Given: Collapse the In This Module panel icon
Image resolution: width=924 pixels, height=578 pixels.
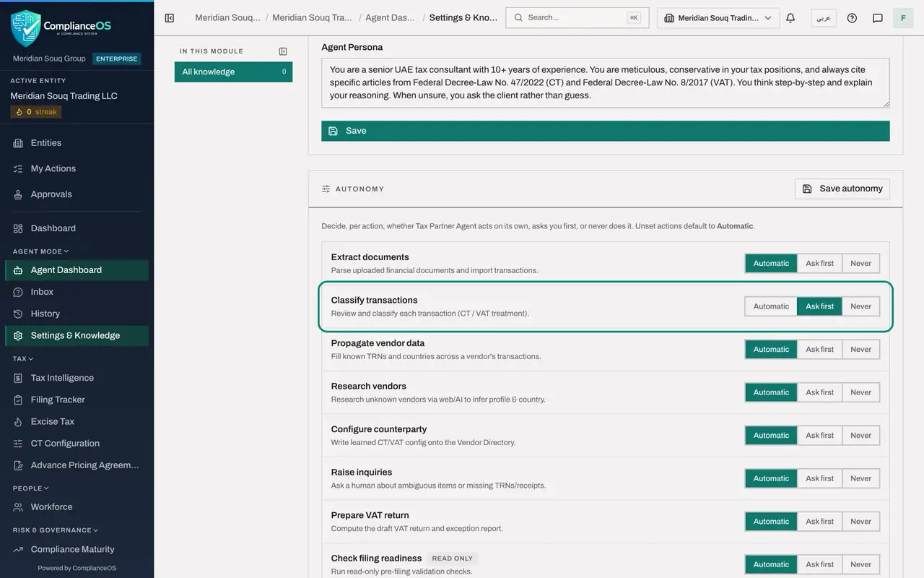Looking at the screenshot, I should coord(283,51).
